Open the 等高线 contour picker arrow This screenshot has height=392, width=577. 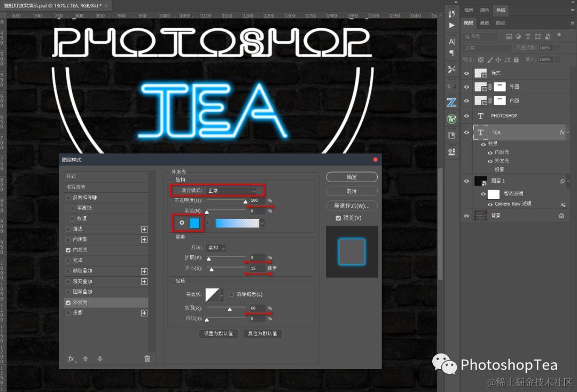tap(222, 295)
